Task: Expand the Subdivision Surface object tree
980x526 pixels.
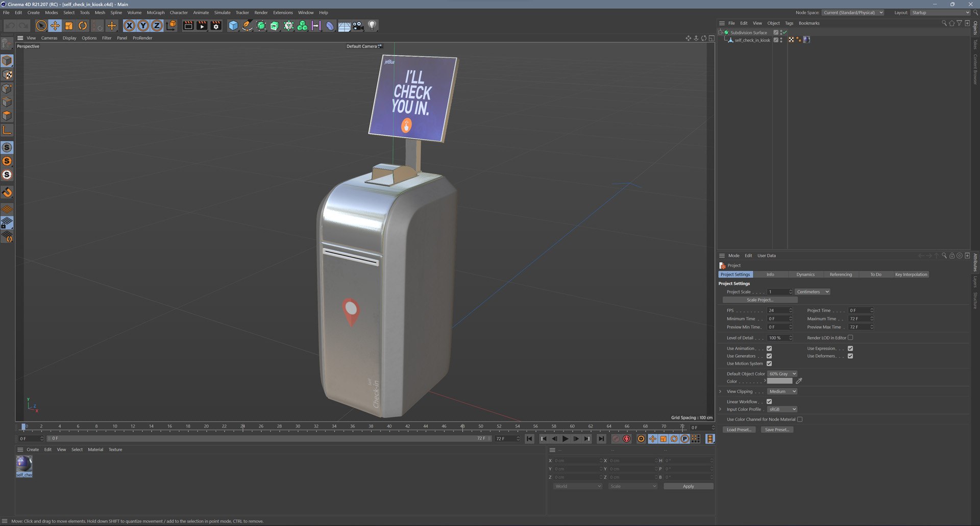Action: click(x=720, y=32)
